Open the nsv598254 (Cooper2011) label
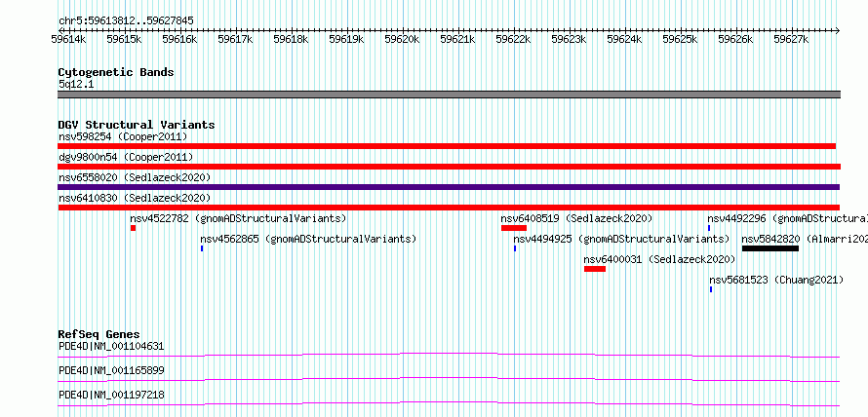The height and width of the screenshot is (417, 868). coord(123,136)
